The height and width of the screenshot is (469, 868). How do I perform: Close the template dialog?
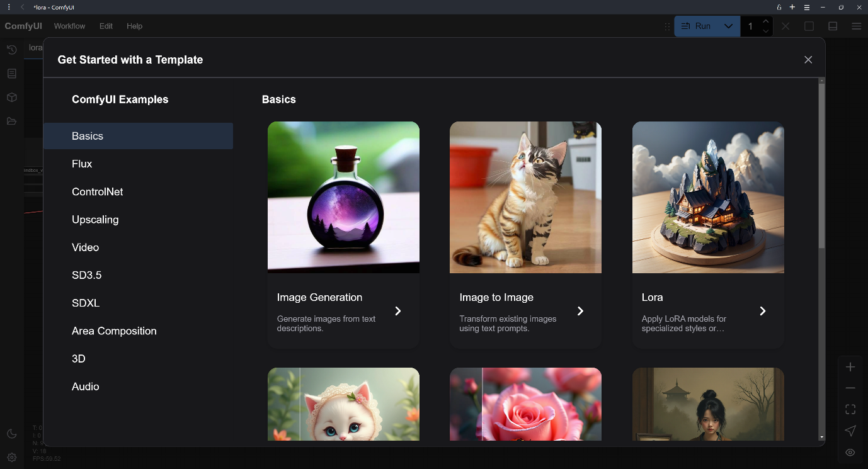click(x=808, y=60)
